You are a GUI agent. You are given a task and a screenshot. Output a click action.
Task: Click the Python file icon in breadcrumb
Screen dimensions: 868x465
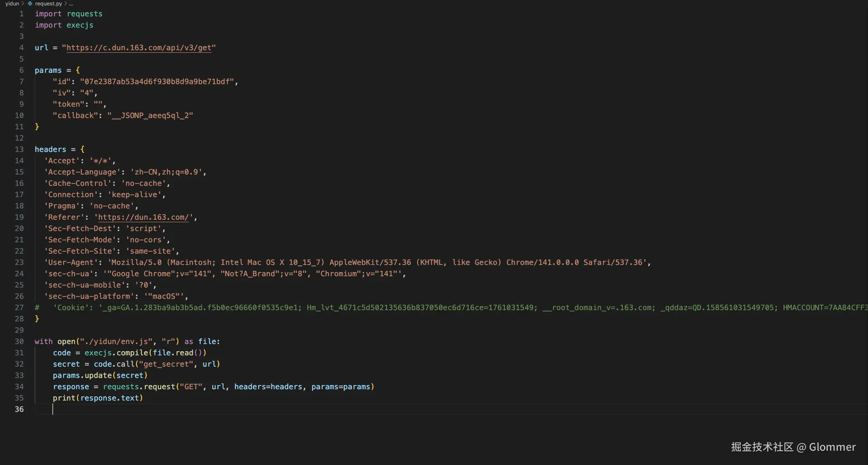pyautogui.click(x=30, y=3)
